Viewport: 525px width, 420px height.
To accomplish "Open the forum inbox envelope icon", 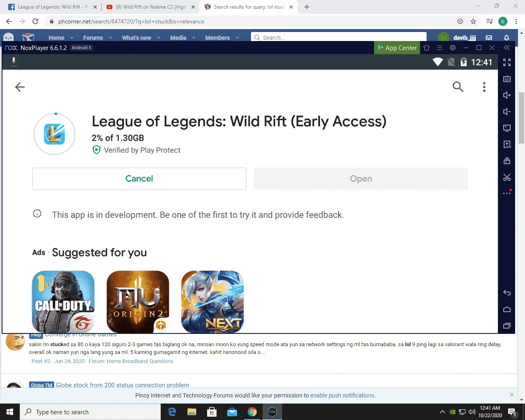I will tap(489, 37).
